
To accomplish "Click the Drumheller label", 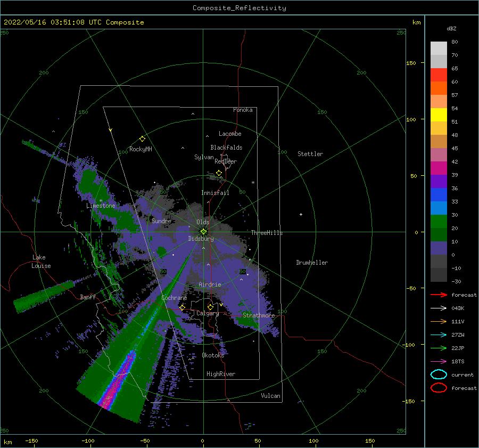I will coord(312,263).
